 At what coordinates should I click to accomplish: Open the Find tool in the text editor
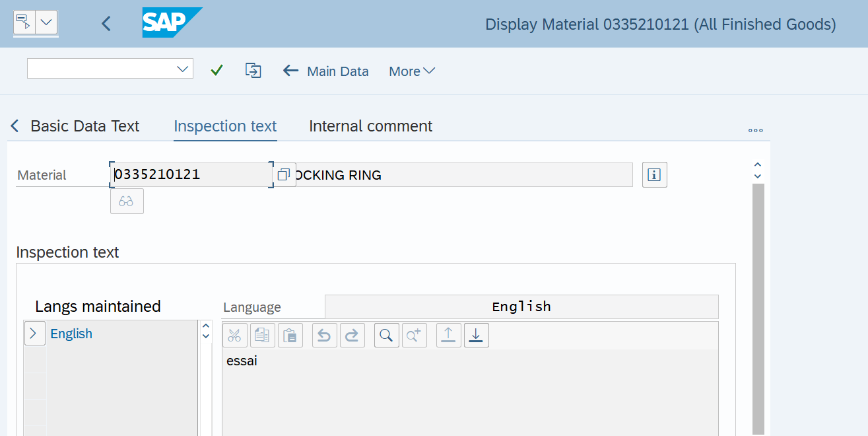coord(386,335)
